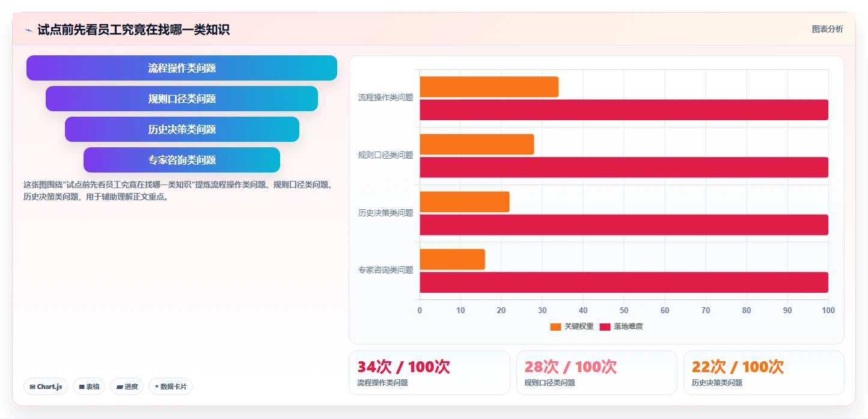The image size is (868, 419).
Task: Select the 专家咨询类问题 funnel bar
Action: point(182,160)
